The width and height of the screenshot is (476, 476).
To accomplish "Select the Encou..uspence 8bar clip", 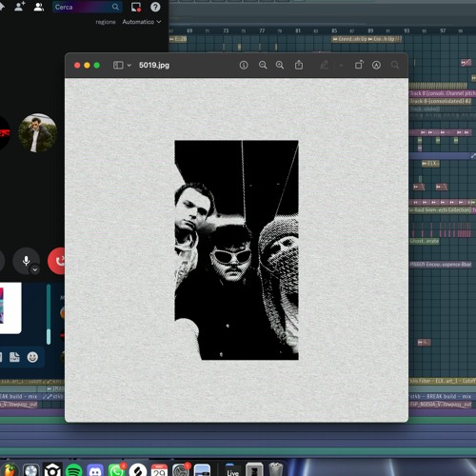I will click(x=441, y=264).
